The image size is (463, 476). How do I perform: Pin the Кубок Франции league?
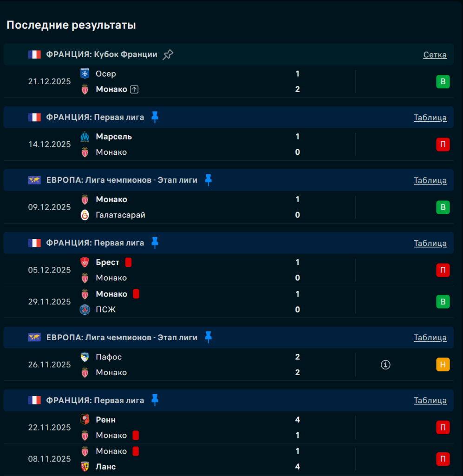(x=168, y=55)
